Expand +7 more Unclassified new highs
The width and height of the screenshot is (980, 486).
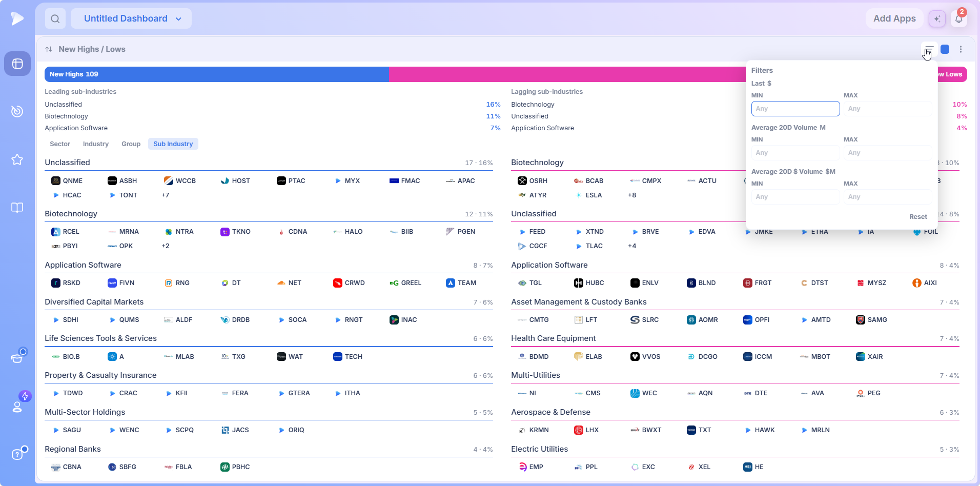click(x=165, y=195)
